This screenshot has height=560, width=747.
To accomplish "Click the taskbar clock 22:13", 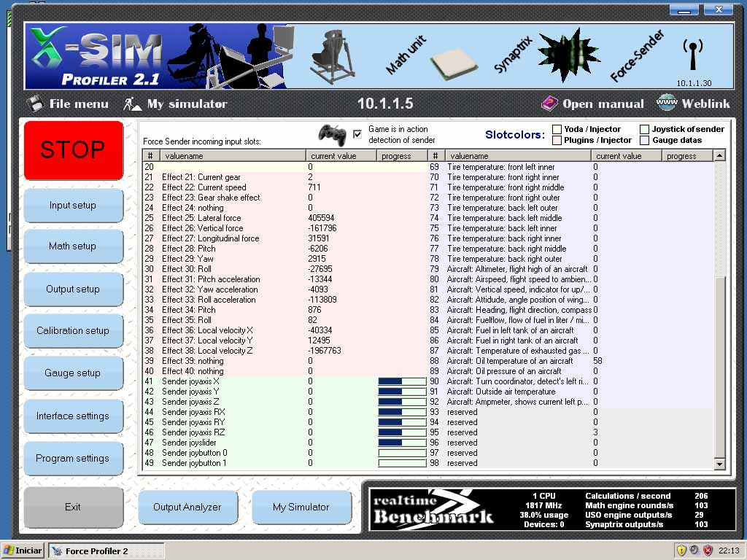I will click(x=729, y=551).
